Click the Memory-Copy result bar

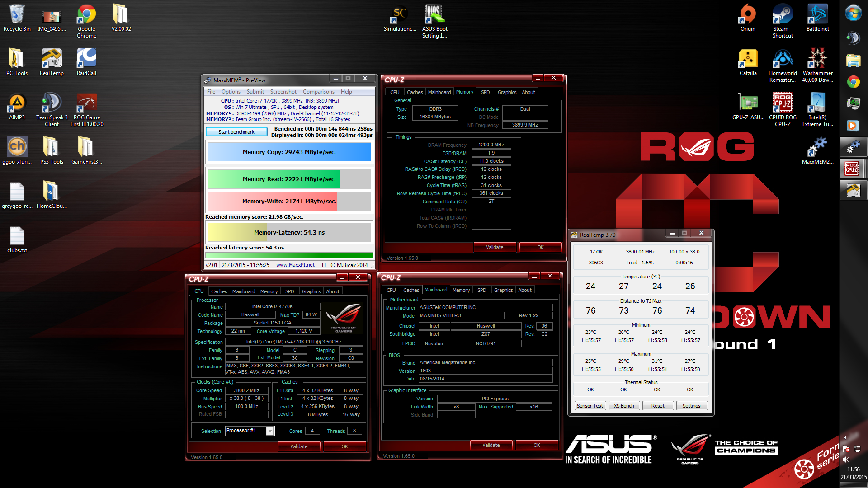(289, 152)
